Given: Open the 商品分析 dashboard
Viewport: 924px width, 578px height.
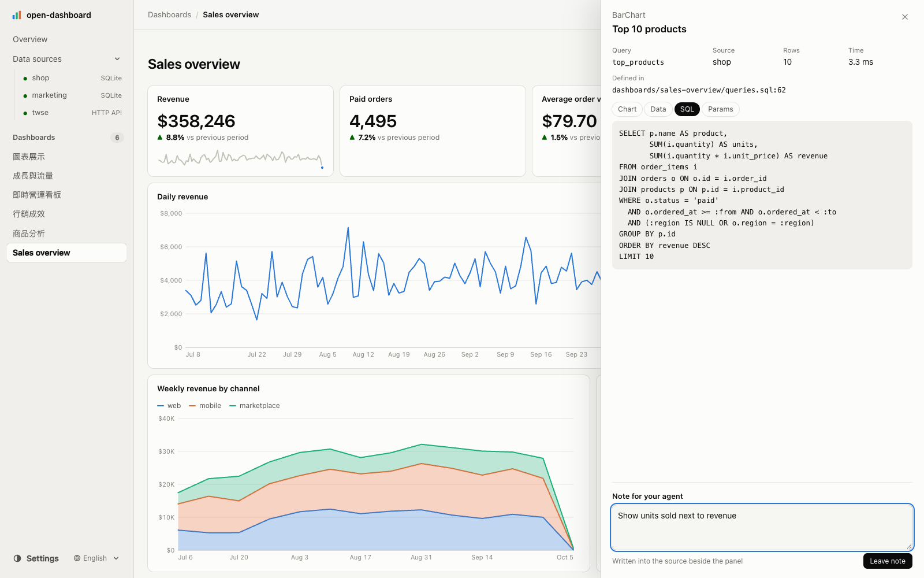Looking at the screenshot, I should pyautogui.click(x=66, y=234).
